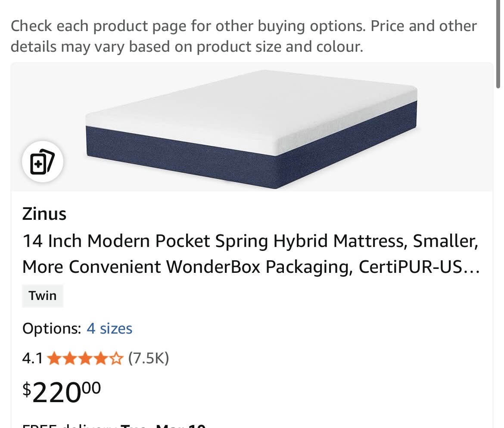Click the fifth outlined rating star
Viewport: 504px width, 428px height.
116,358
